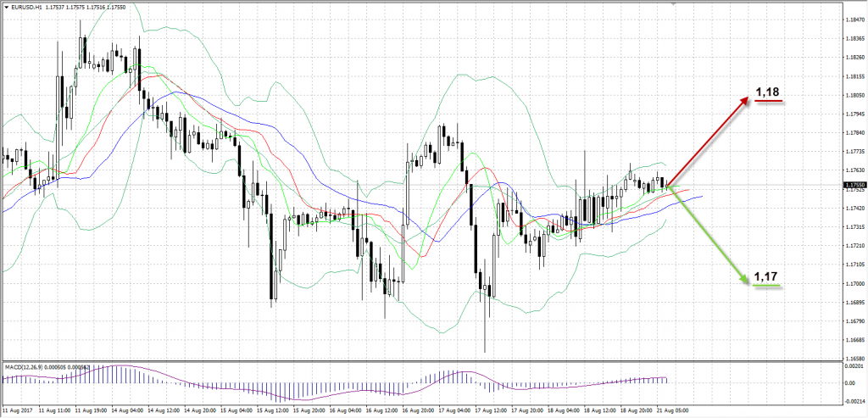Viewport: 868px width, 418px height.
Task: Click the red underline beneath 1,18
Action: pos(768,102)
